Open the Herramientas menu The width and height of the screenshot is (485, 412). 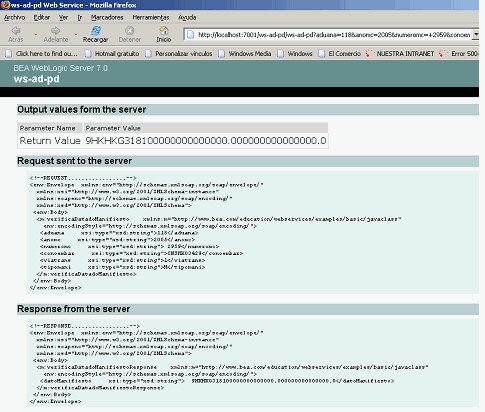coord(151,17)
